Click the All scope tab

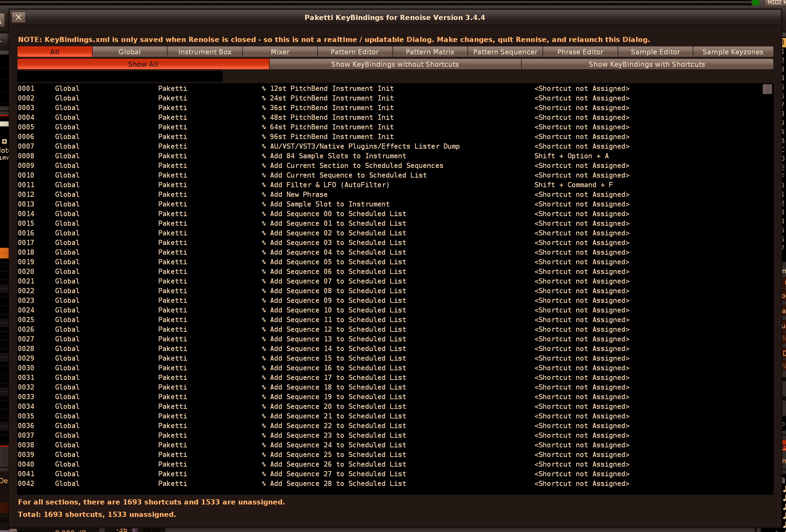55,52
